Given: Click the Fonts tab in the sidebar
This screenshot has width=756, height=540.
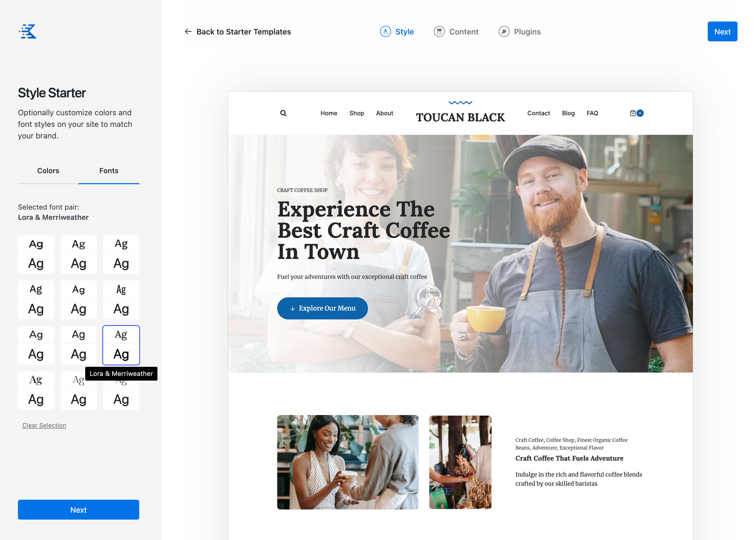Looking at the screenshot, I should (x=108, y=171).
